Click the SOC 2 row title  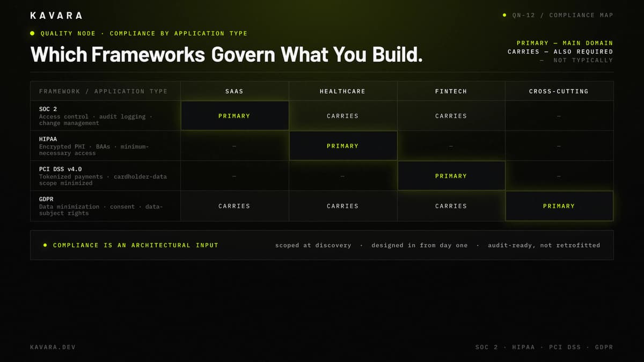[48, 109]
